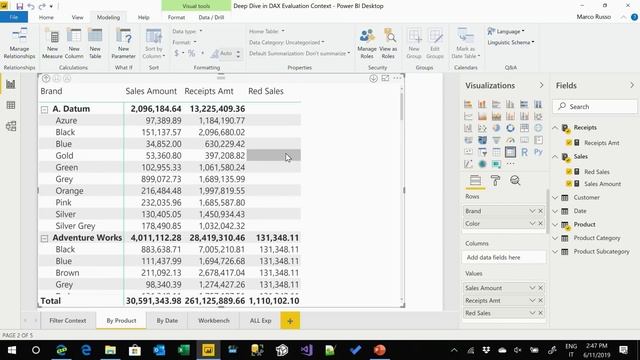Switch to Report view in sidebar
640x360 pixels.
click(x=11, y=84)
